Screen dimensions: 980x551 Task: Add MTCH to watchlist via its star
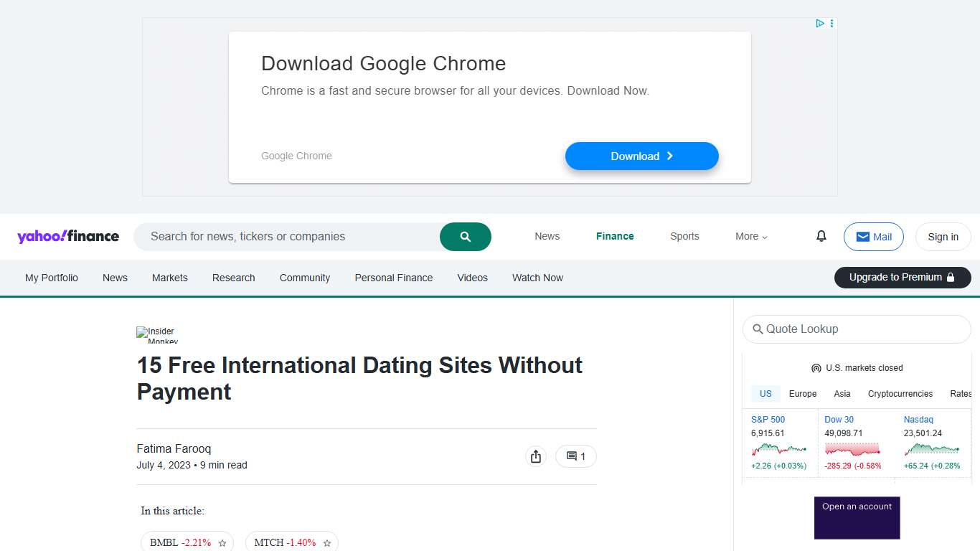(x=327, y=542)
